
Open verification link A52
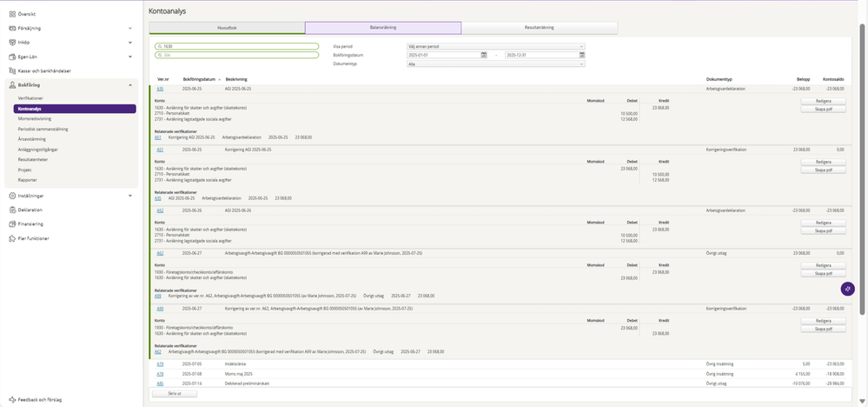[x=160, y=211]
